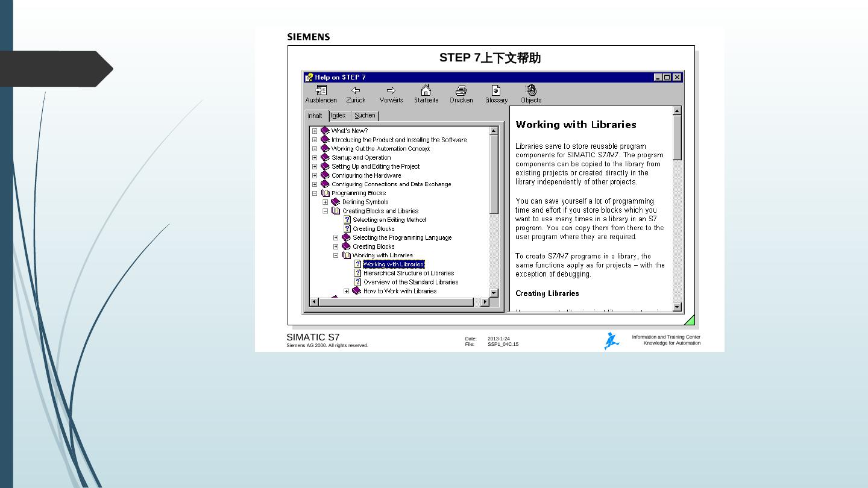Click the vertical scroll thumb of the contents tree
Screen dimensions: 868x488
pos(494,174)
